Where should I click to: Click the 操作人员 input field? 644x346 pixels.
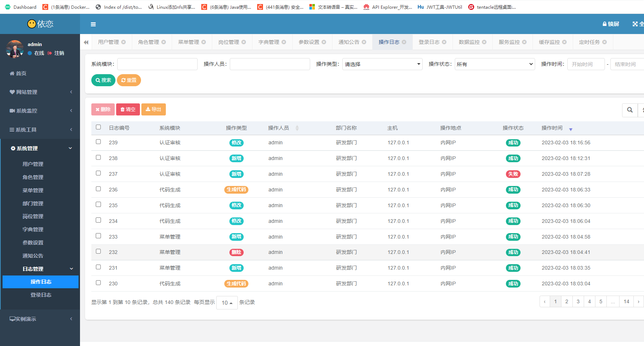click(270, 64)
